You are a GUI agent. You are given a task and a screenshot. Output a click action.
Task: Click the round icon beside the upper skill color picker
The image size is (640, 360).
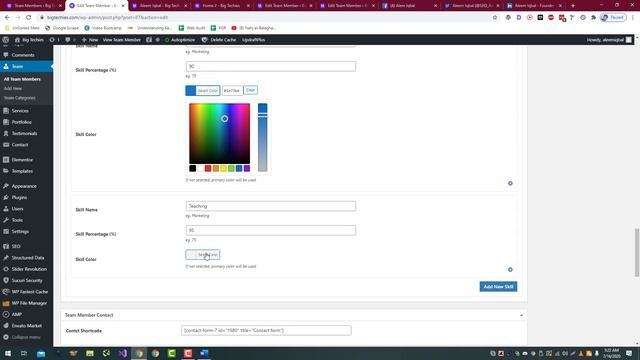tap(510, 183)
